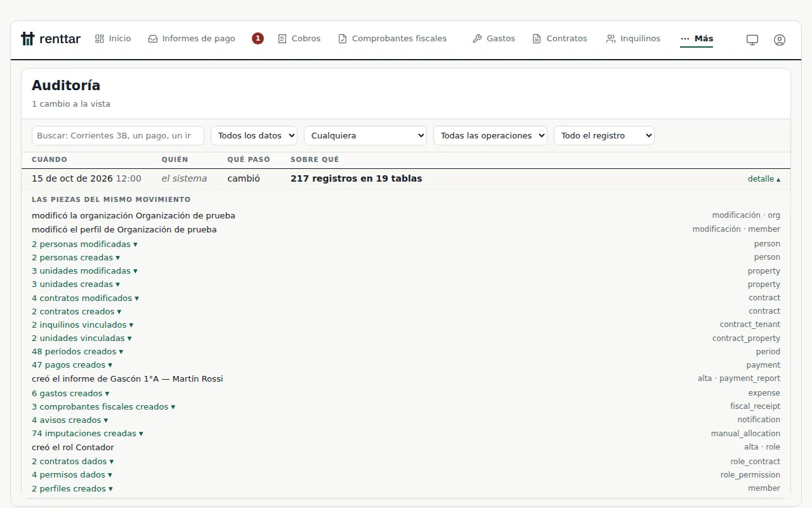
Task: Open the Cualquiera dropdown
Action: (x=365, y=135)
